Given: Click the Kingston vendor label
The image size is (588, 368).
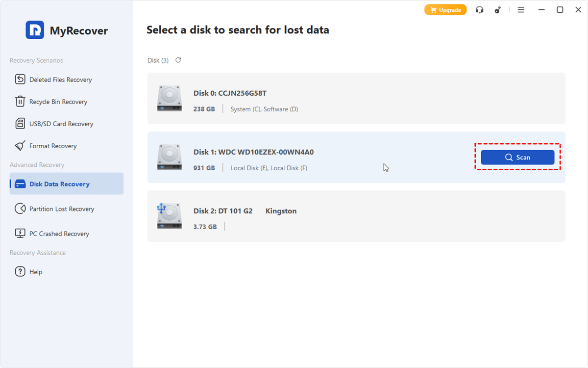Looking at the screenshot, I should [x=281, y=211].
